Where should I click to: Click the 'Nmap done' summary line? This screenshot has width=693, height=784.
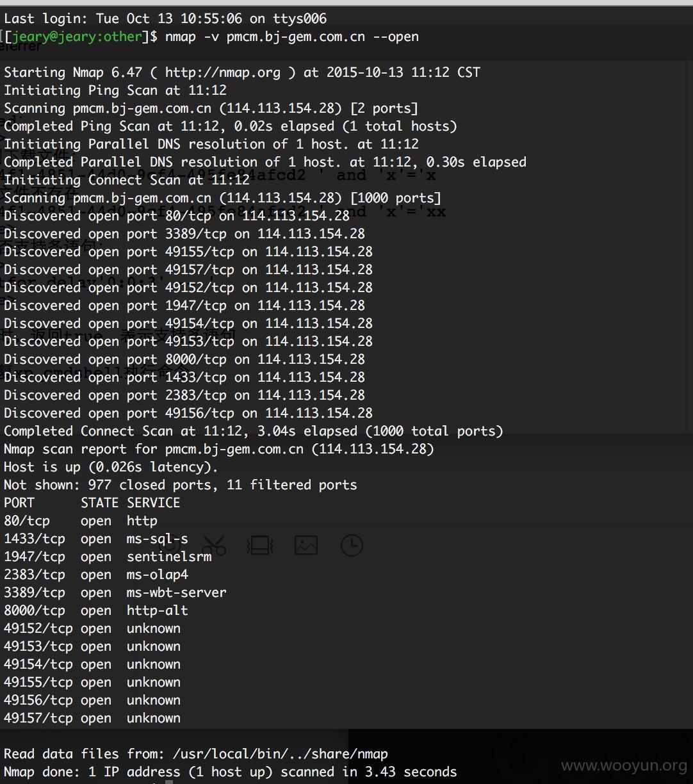[231, 772]
